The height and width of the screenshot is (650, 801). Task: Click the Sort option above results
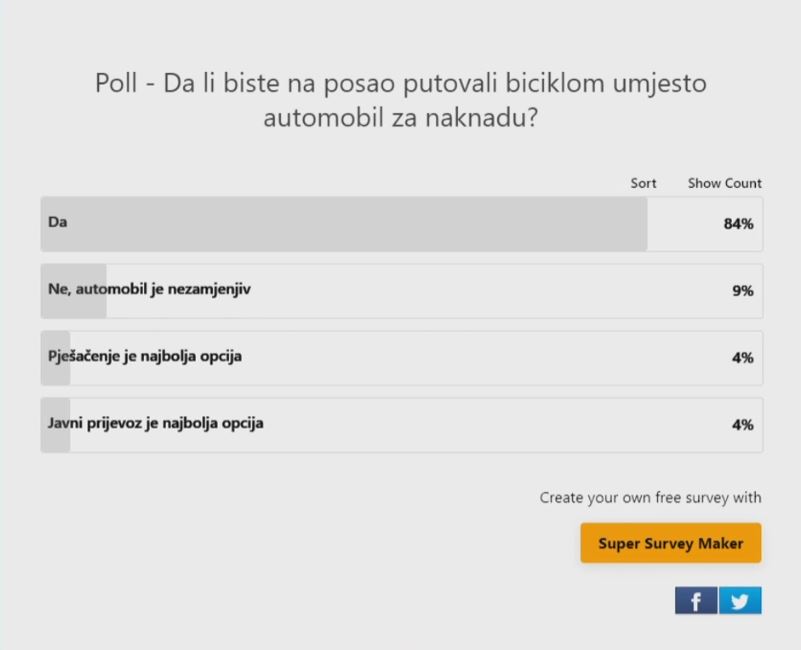(643, 183)
